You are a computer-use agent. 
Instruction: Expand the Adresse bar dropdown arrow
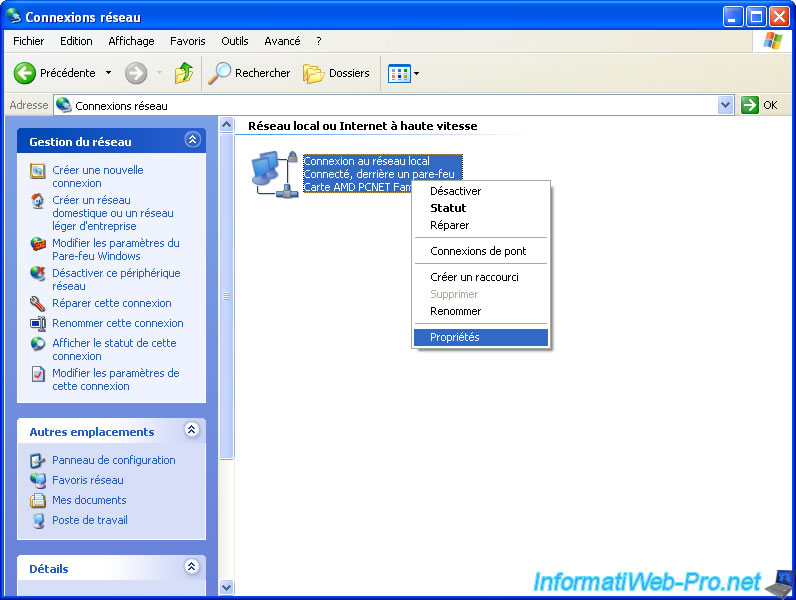(x=726, y=105)
